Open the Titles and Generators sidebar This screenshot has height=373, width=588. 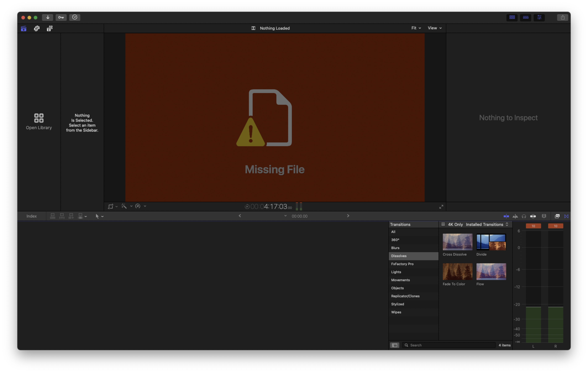(50, 29)
